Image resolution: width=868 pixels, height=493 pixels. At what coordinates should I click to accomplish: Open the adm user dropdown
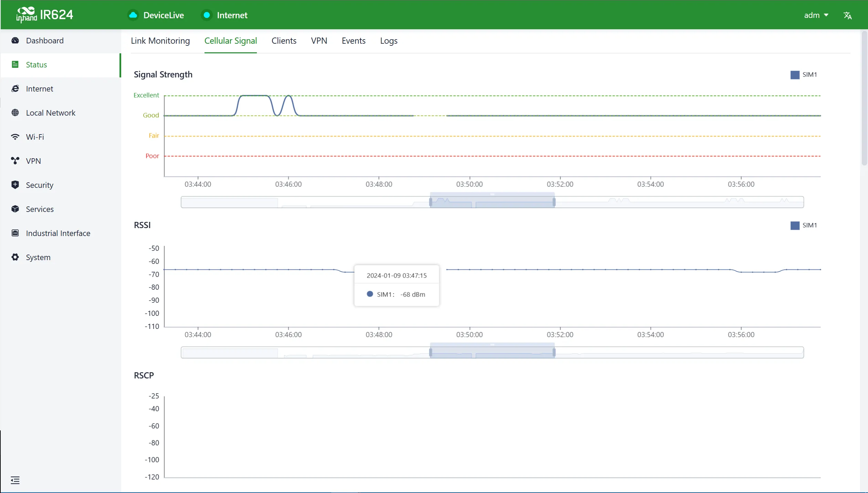pos(816,15)
